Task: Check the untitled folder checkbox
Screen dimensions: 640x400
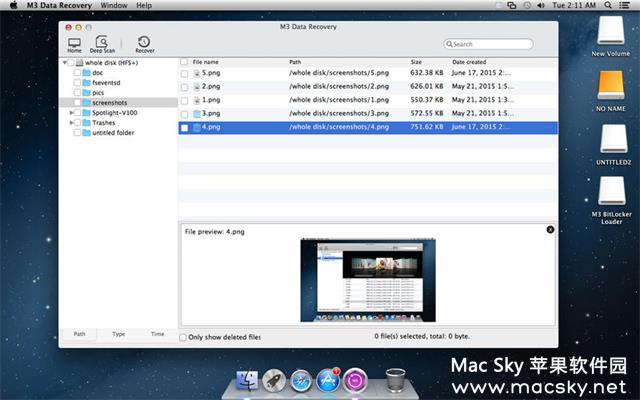Action: click(x=77, y=133)
